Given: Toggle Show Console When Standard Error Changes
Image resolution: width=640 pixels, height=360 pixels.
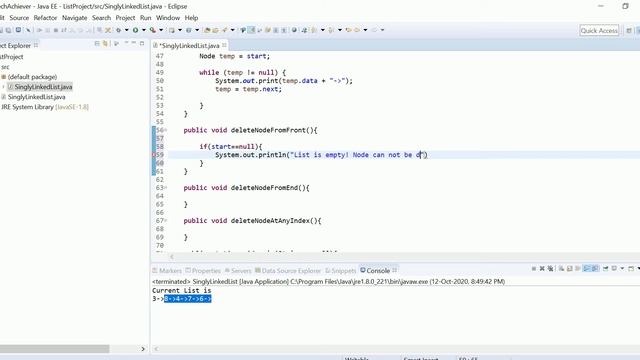Looking at the screenshot, I should tap(595, 269).
